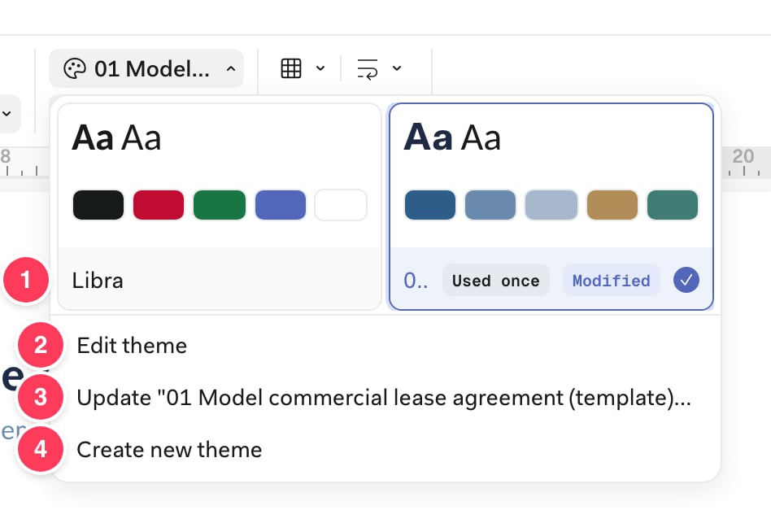771x532 pixels.
Task: Click the table grid icon
Action: tap(291, 68)
